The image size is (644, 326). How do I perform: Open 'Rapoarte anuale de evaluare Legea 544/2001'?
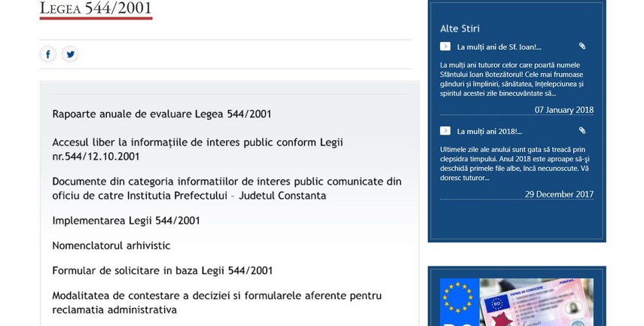[162, 114]
